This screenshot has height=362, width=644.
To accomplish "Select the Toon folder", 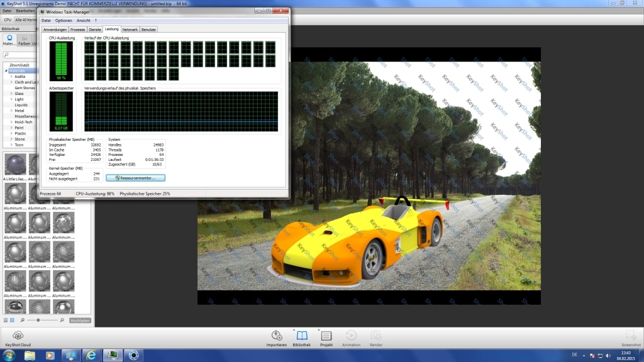I will 19,145.
